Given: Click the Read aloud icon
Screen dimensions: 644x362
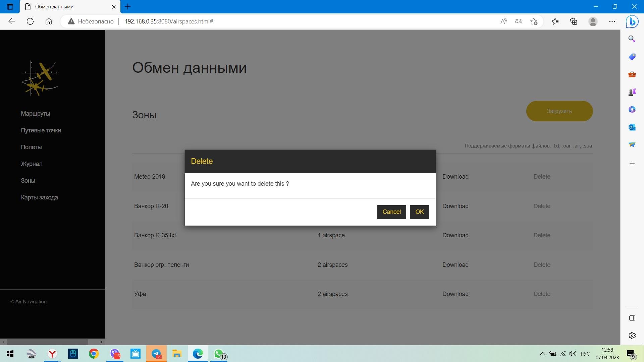Looking at the screenshot, I should 503,21.
